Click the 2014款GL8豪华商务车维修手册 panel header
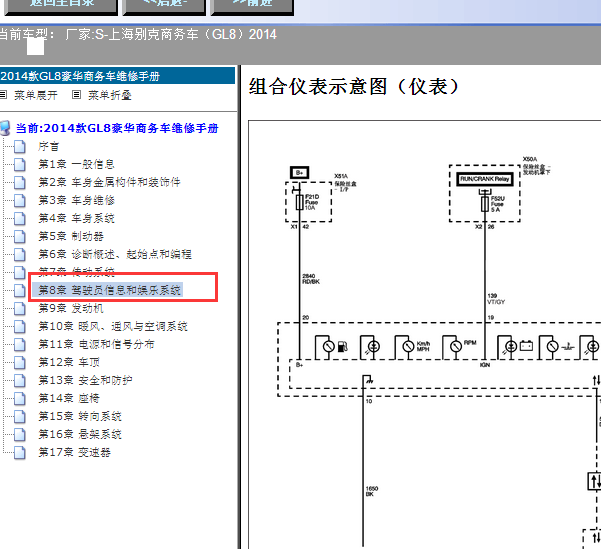Viewport: 601px width, 549px height. (x=117, y=76)
